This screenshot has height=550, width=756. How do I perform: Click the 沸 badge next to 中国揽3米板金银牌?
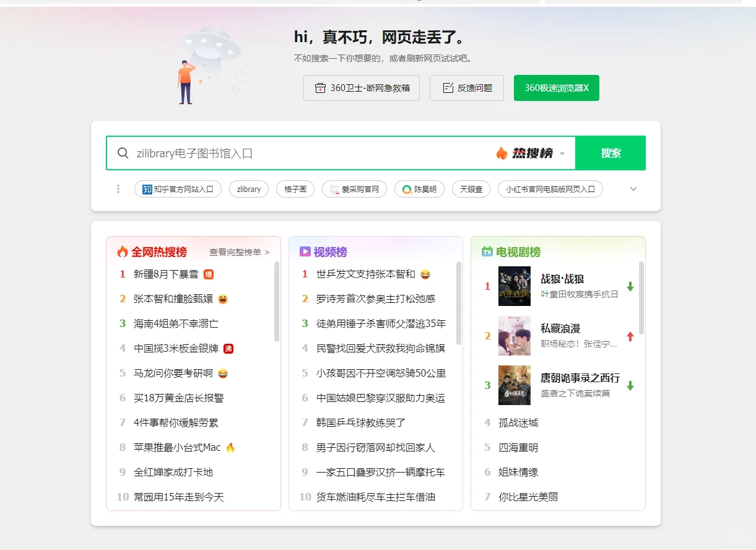228,348
